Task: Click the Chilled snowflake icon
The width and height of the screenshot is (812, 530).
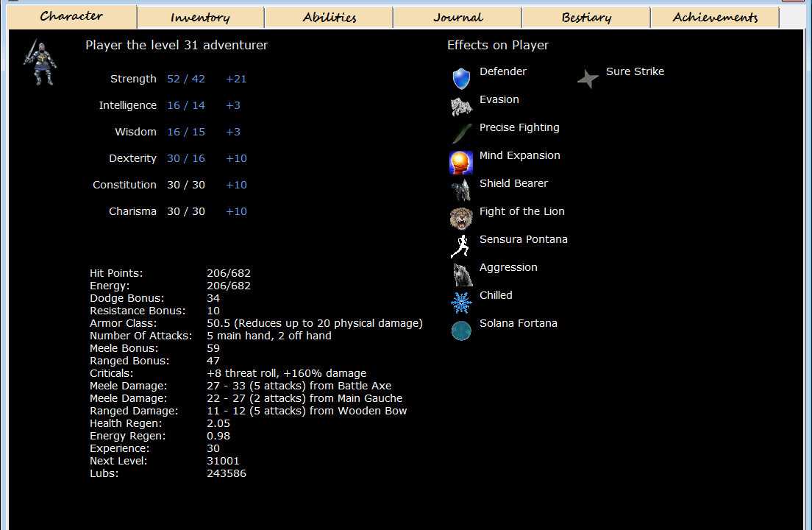Action: [x=461, y=302]
